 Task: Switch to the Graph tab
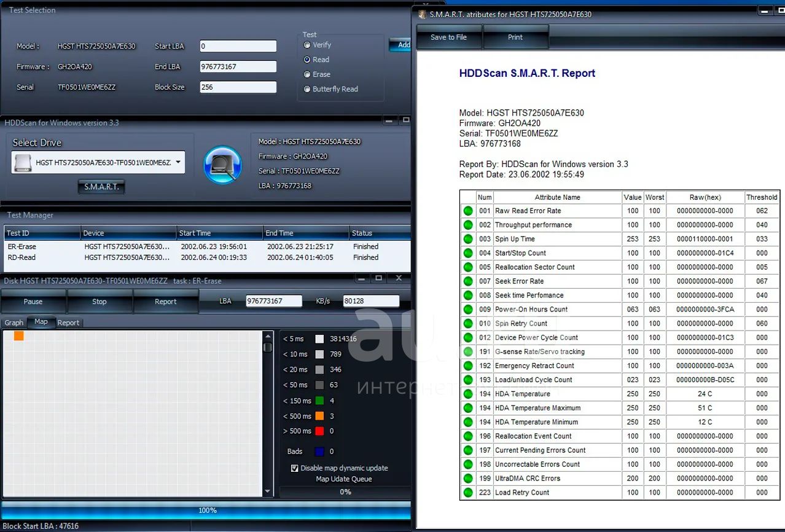pos(14,323)
